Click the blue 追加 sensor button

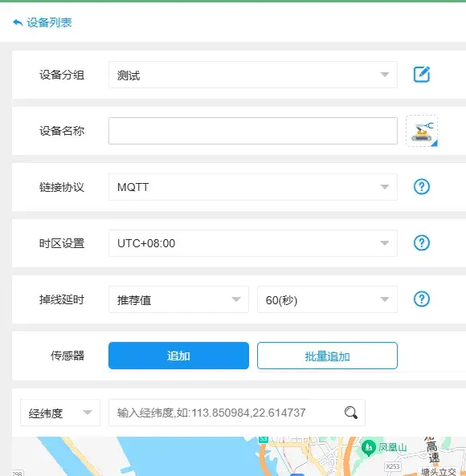[x=178, y=356]
